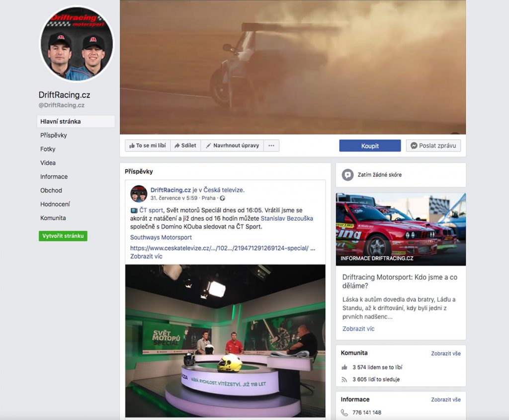The width and height of the screenshot is (509, 420).
Task: Open the Fotky section
Action: pyautogui.click(x=48, y=149)
